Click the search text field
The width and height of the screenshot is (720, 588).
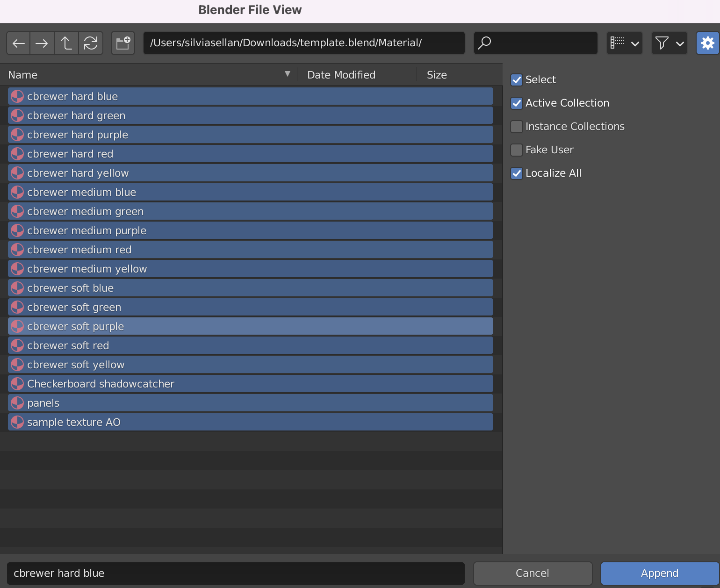click(536, 43)
